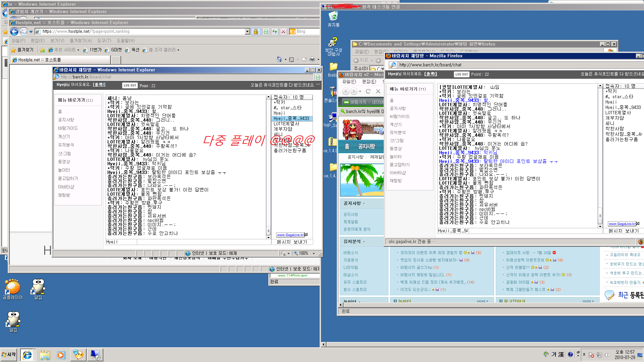The height and width of the screenshot is (362, 644).
Task: Click the Print icon in Internet Explorer
Action: click(x=312, y=59)
